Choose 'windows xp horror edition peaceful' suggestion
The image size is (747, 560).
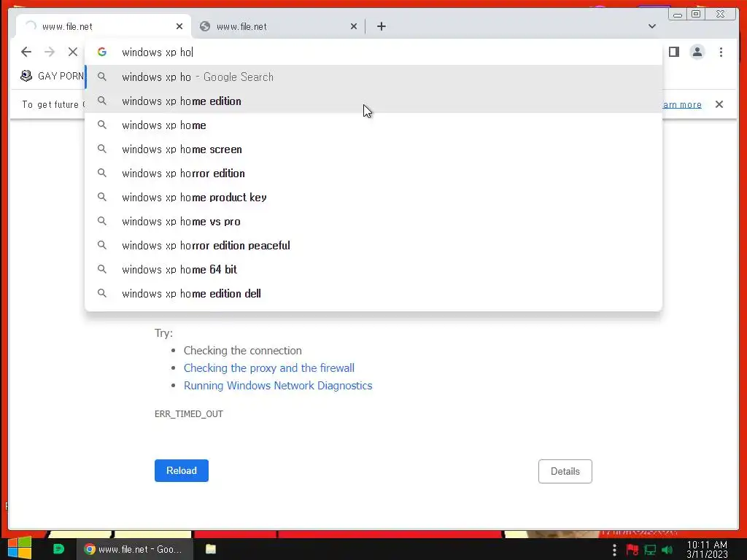pyautogui.click(x=373, y=245)
